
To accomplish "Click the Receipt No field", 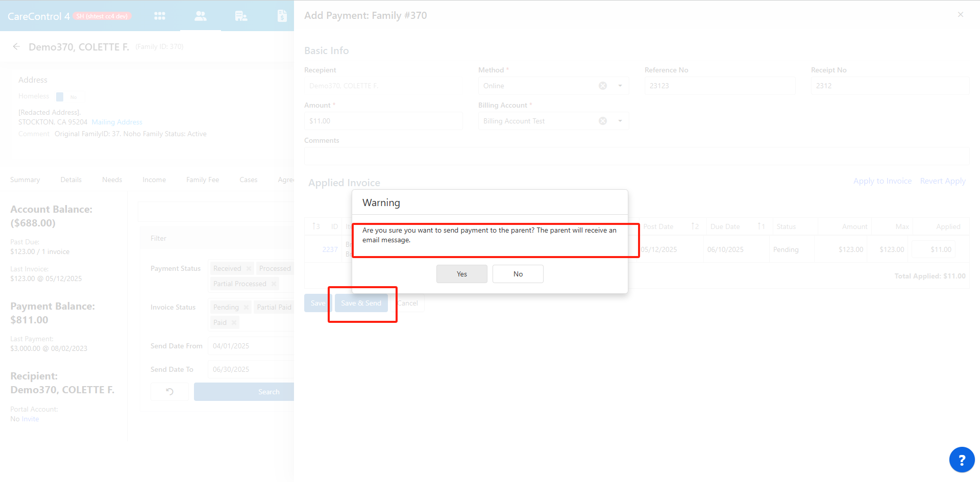I will click(890, 86).
